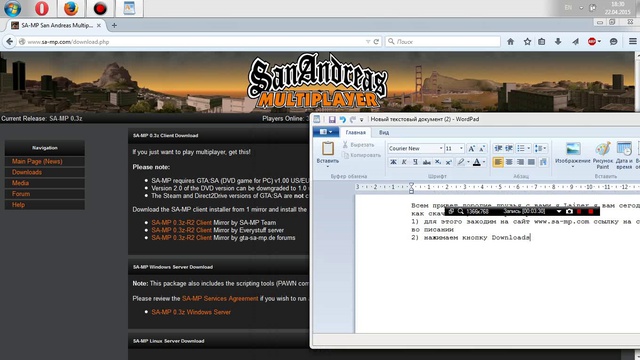This screenshot has height=360, width=640.
Task: Toggle Italic (К) in WordPad
Action: click(x=404, y=162)
